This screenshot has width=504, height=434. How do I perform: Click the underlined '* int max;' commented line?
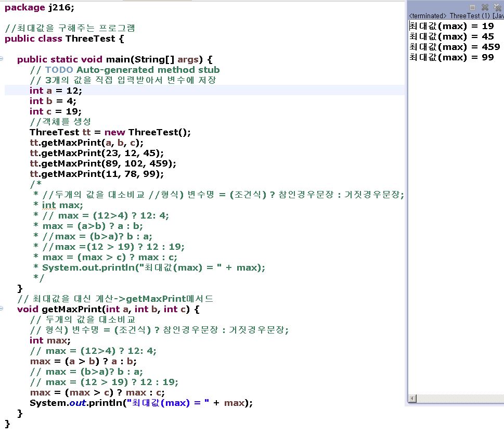[x=58, y=205]
